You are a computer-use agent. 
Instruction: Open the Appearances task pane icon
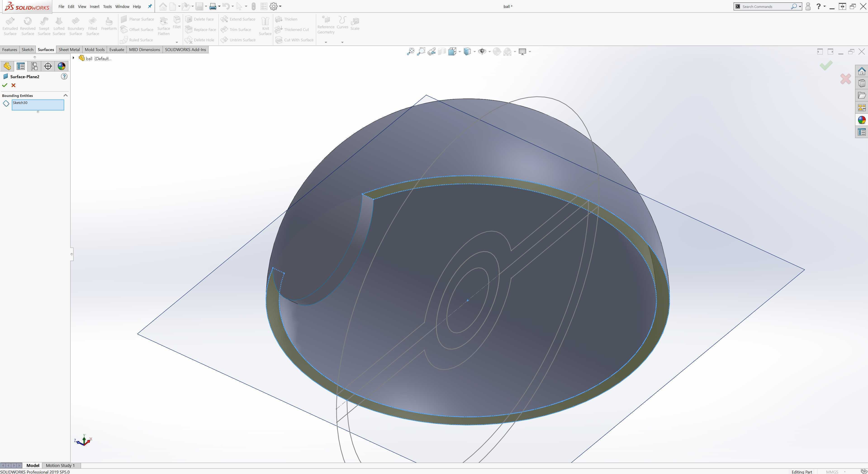(x=862, y=120)
